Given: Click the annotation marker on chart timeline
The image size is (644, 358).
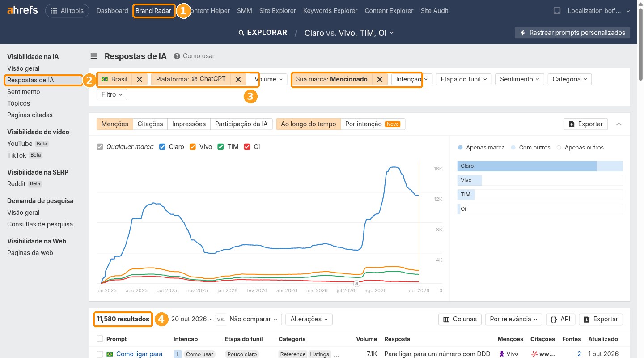Looking at the screenshot, I should click(356, 283).
